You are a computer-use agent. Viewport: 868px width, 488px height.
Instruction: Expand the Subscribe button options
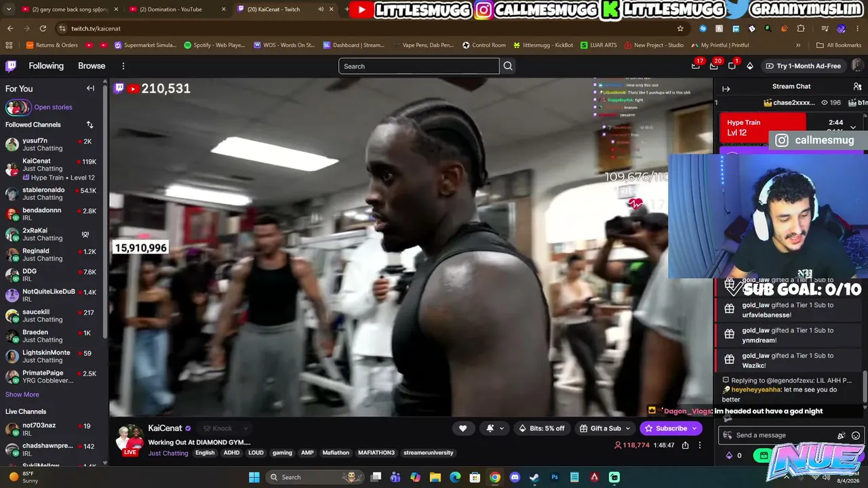[694, 428]
